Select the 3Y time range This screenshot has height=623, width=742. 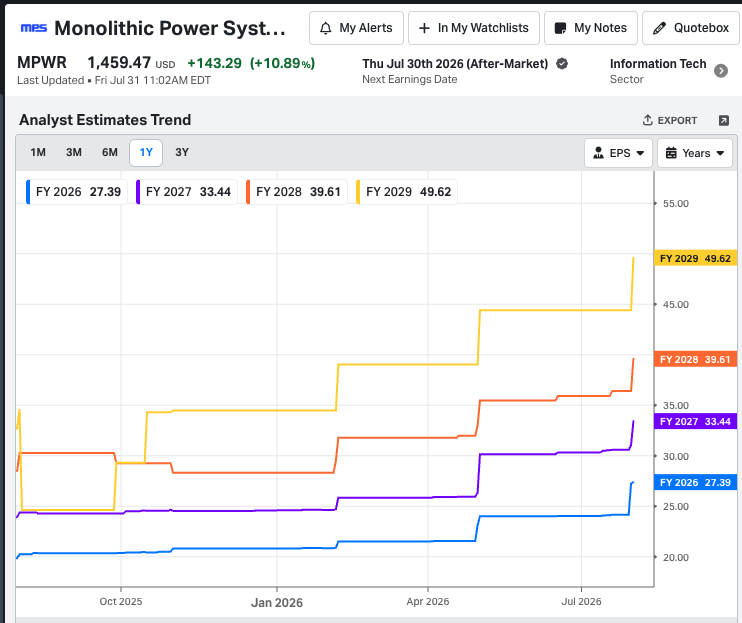(x=182, y=152)
